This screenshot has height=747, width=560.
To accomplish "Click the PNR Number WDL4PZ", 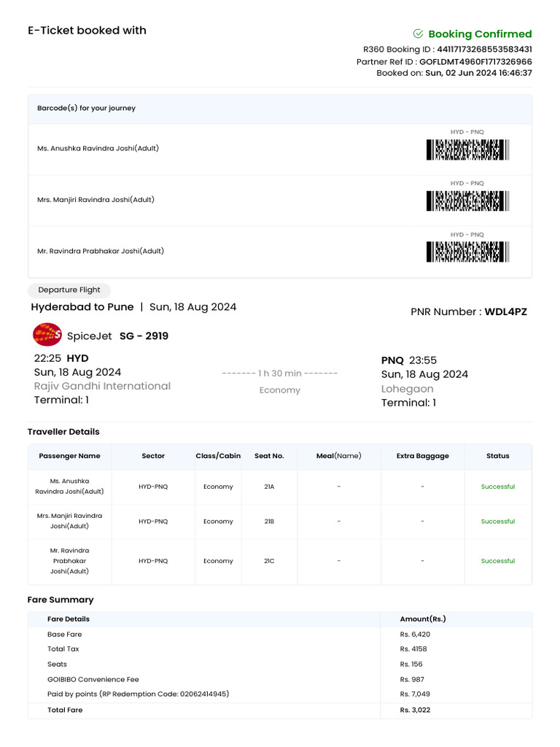I will [x=506, y=311].
